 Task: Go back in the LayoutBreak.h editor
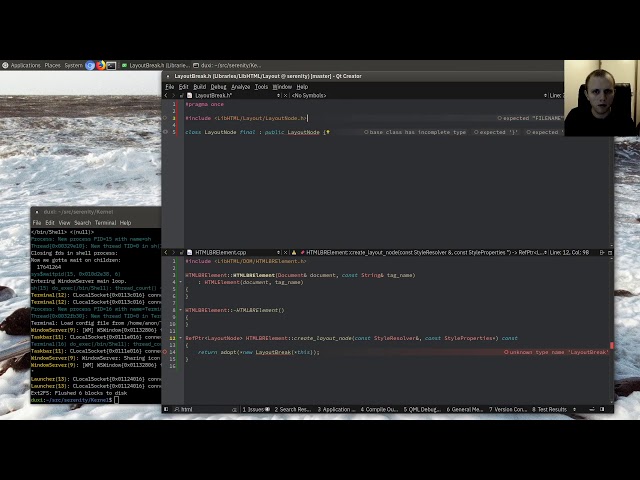(x=166, y=96)
